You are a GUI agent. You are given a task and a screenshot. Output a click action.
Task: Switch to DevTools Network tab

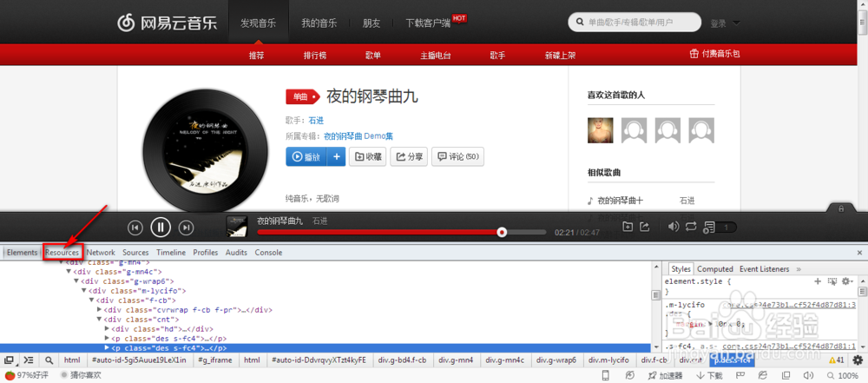[x=101, y=252]
